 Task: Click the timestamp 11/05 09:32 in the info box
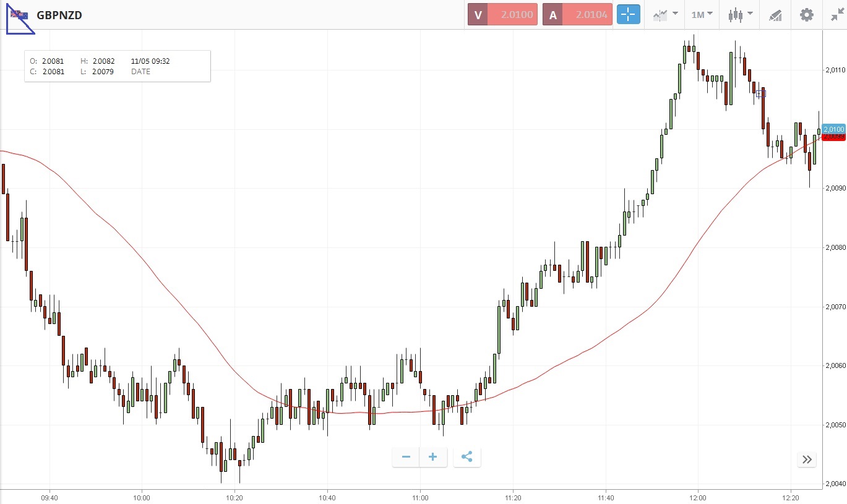150,61
